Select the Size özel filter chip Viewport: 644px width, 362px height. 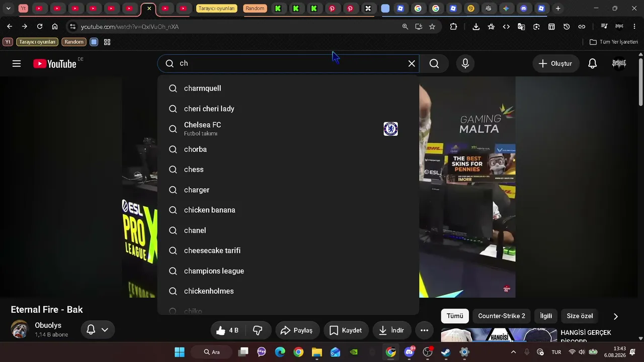[580, 316]
